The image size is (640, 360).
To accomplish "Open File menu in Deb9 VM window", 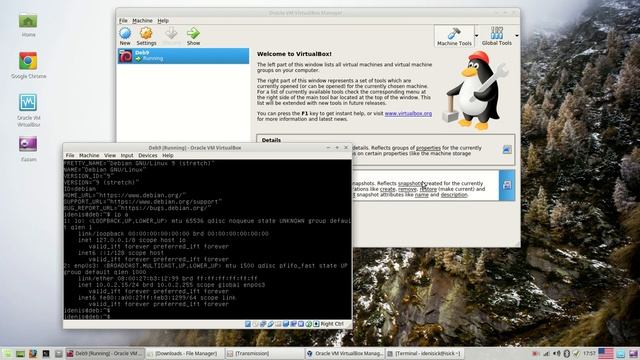I will (70, 156).
